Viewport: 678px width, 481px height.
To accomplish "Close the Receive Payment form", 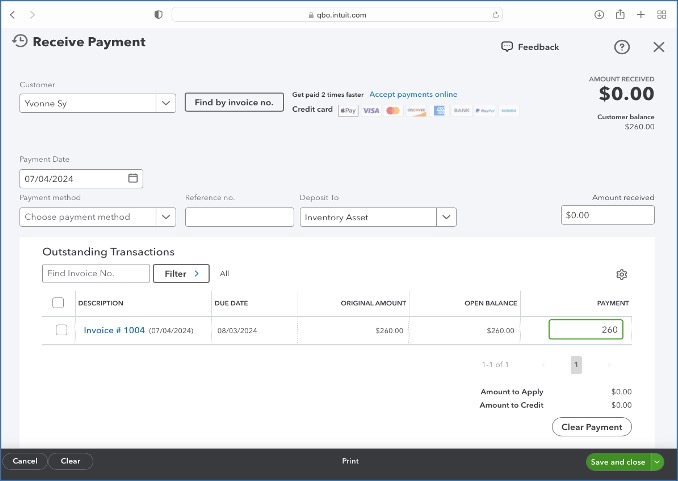I will click(x=659, y=47).
